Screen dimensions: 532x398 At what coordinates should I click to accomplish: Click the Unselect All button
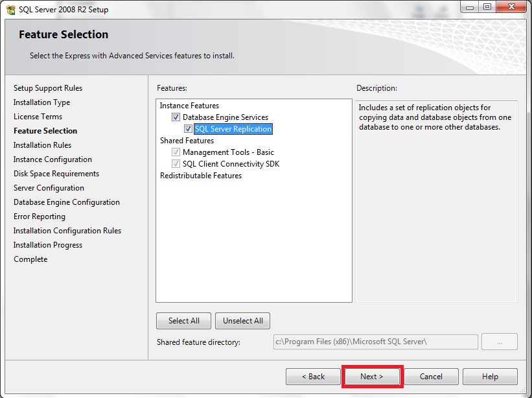point(242,321)
